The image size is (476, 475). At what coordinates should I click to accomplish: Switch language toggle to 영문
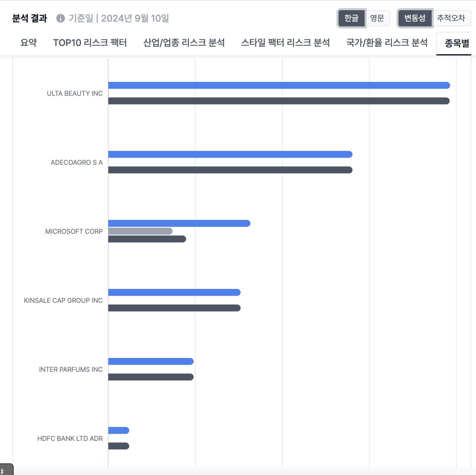click(x=377, y=18)
